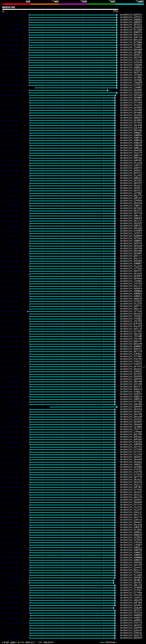Image resolution: width=146 pixels, height=644 pixels.
Task: Click hit label UniRef100_P27497
Action: click(131, 590)
